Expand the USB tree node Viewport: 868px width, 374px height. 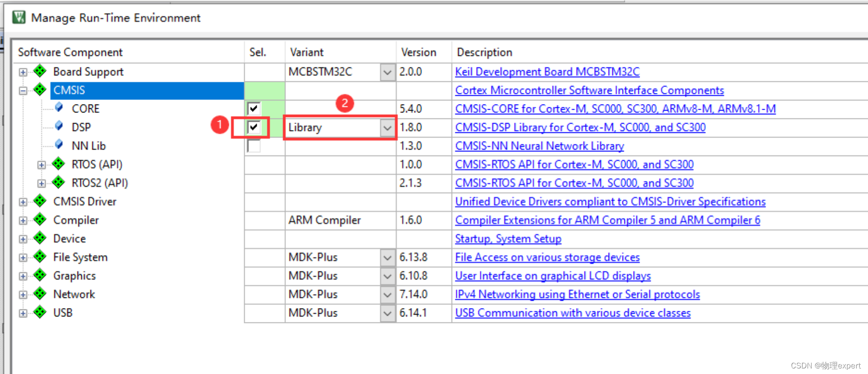23,314
